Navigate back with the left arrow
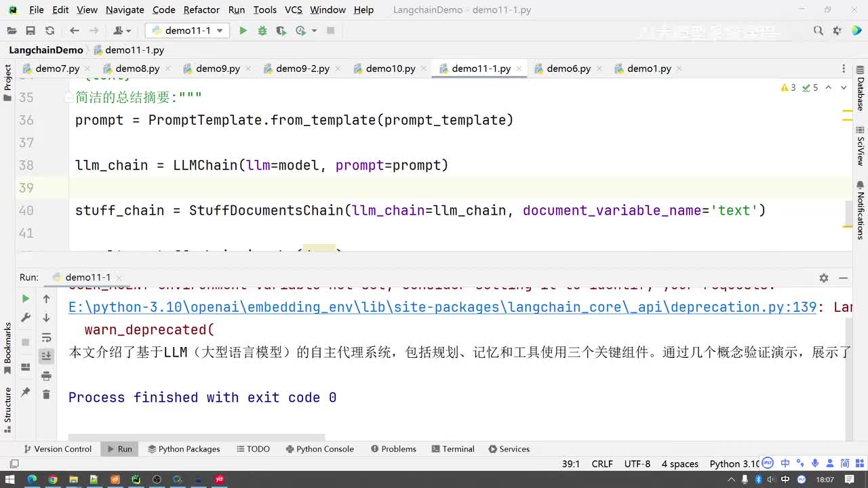The image size is (868, 488). 75,30
